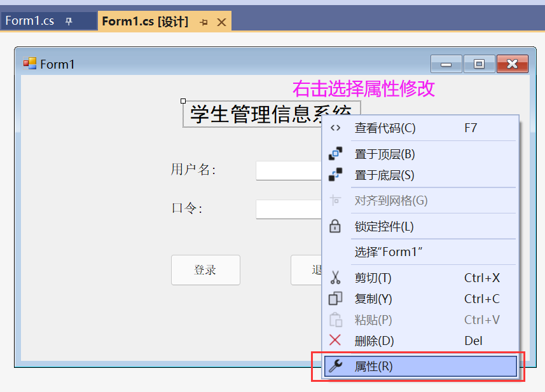Click the pin icon on Form1.cs tab
Image resolution: width=545 pixels, height=392 pixels.
coord(69,21)
